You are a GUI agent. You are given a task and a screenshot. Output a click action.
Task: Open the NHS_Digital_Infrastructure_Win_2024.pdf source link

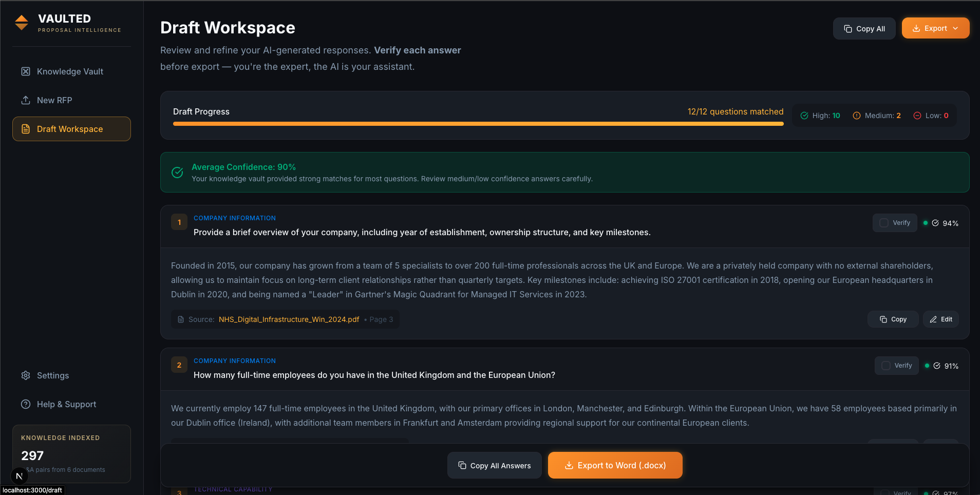click(x=289, y=319)
